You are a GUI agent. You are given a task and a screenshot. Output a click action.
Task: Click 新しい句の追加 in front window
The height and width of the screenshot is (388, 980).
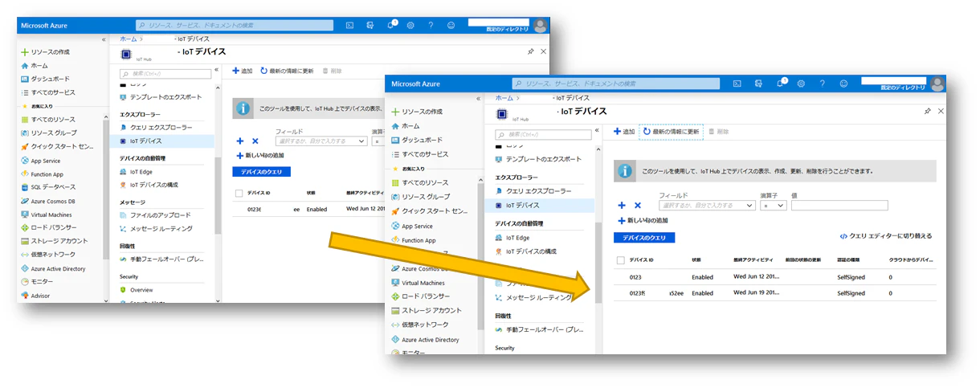643,220
